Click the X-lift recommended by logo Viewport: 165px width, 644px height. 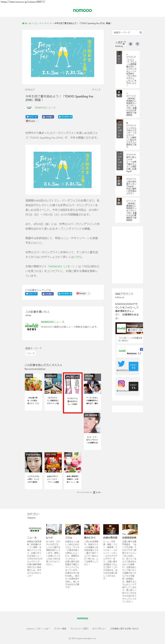(97, 492)
